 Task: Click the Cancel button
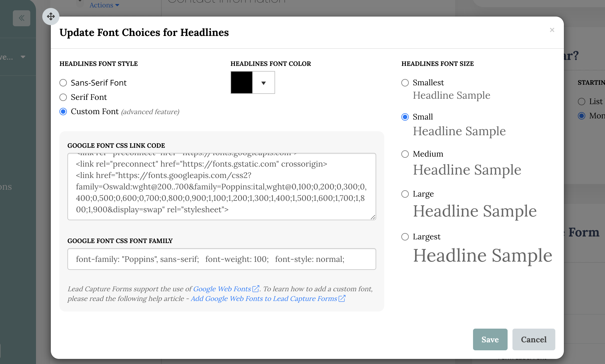coord(534,339)
